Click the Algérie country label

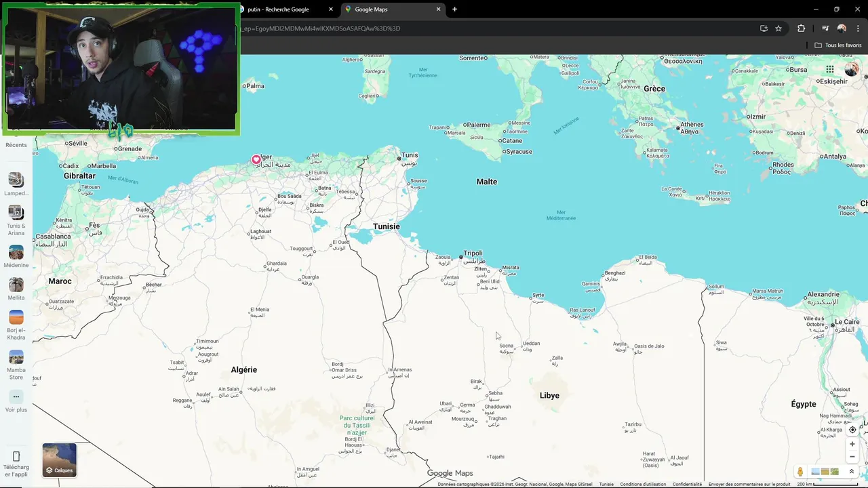244,370
